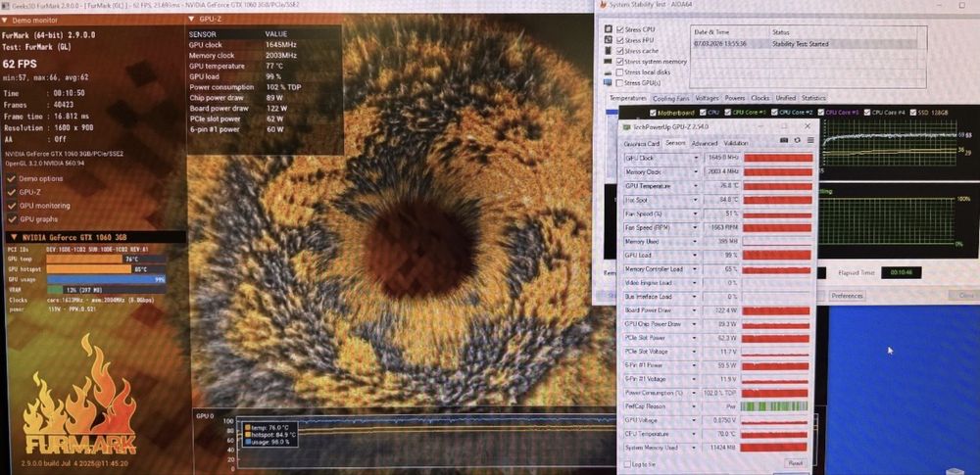Click the AIDA64 flame icon in title bar

[603, 5]
